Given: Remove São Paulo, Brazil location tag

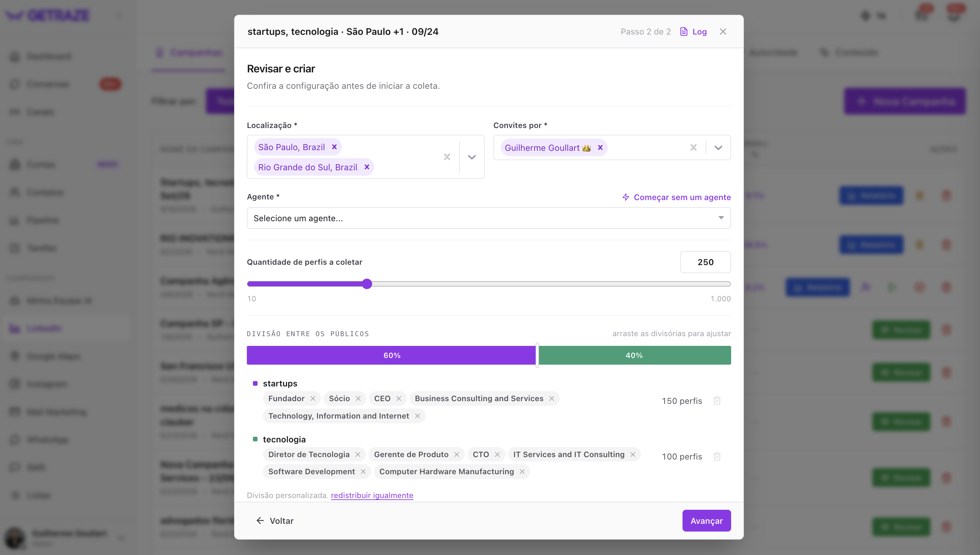Looking at the screenshot, I should (x=334, y=147).
